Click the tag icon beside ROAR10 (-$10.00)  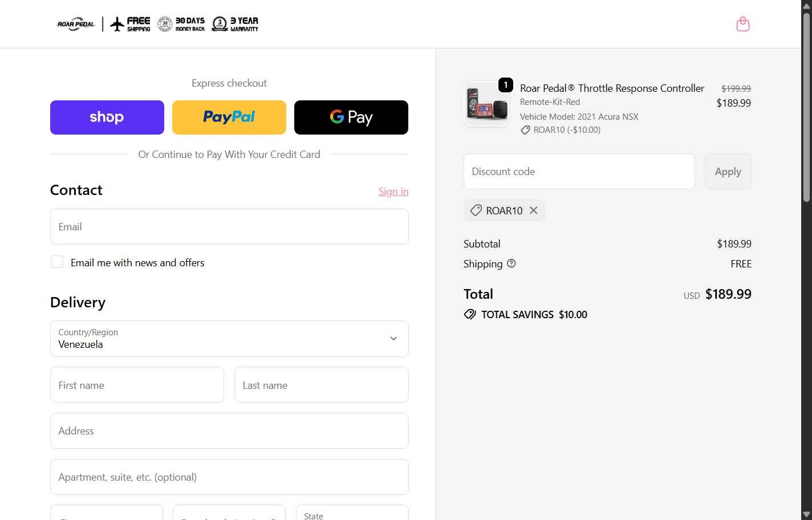coord(525,130)
